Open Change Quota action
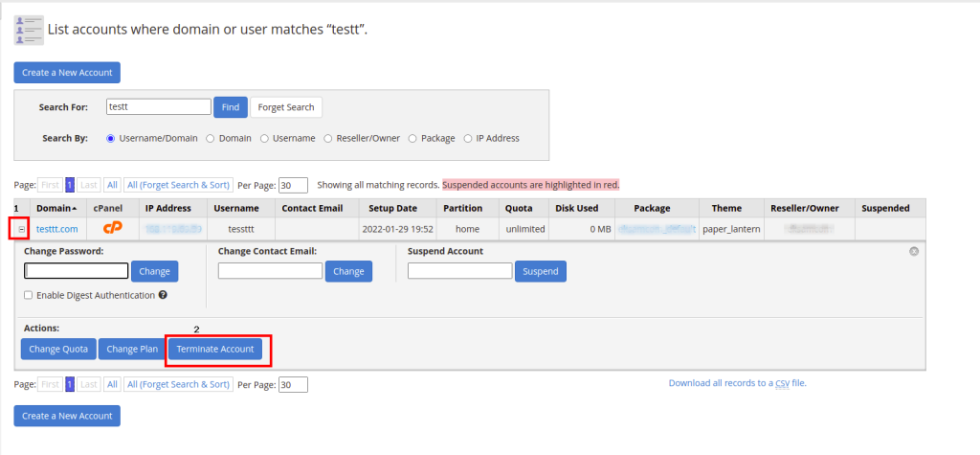The image size is (980, 455). click(x=58, y=349)
